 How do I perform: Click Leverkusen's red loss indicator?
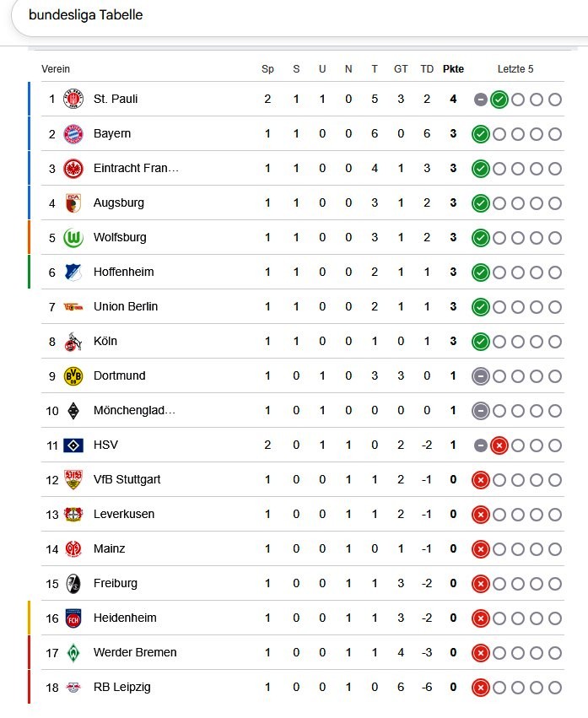(481, 515)
